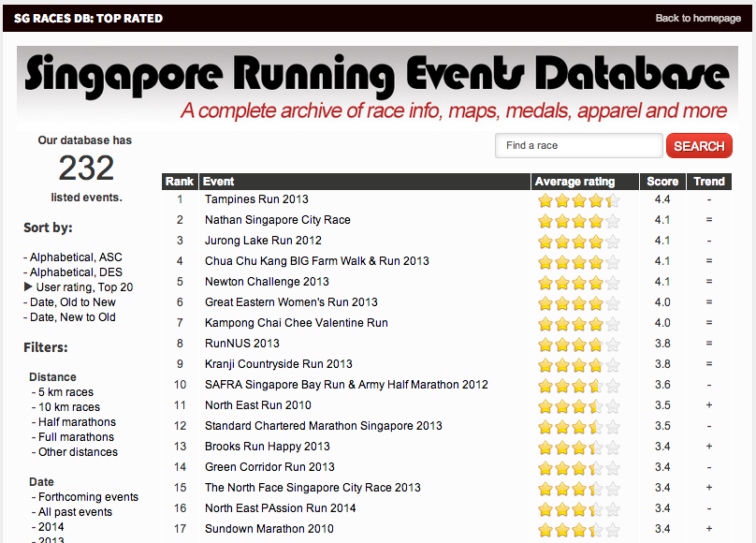Screen dimensions: 756x543
Task: Click the star rating for Sundown Marathon 2010
Action: [x=578, y=530]
